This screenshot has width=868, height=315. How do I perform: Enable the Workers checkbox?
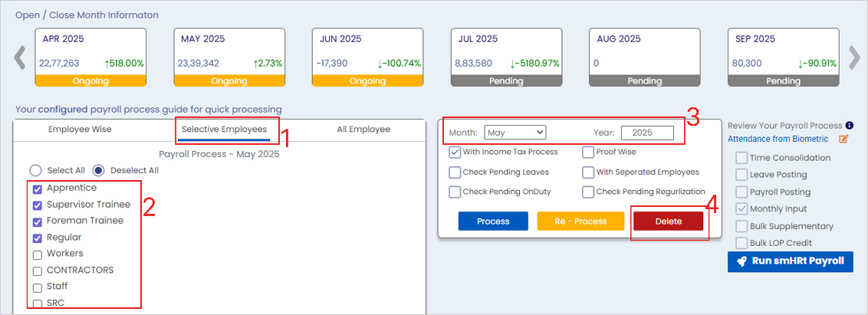[x=38, y=254]
